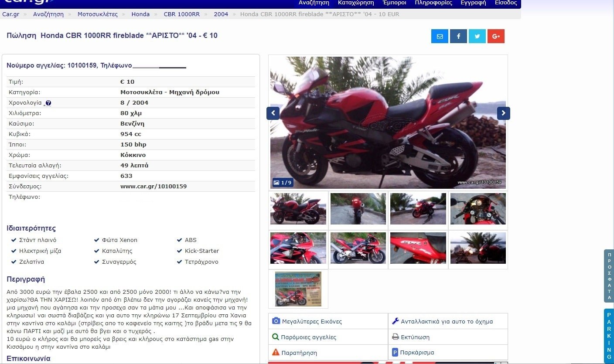Screen dimensions: 614x364
Task: Open the Παρατήρηση report link
Action: point(299,353)
